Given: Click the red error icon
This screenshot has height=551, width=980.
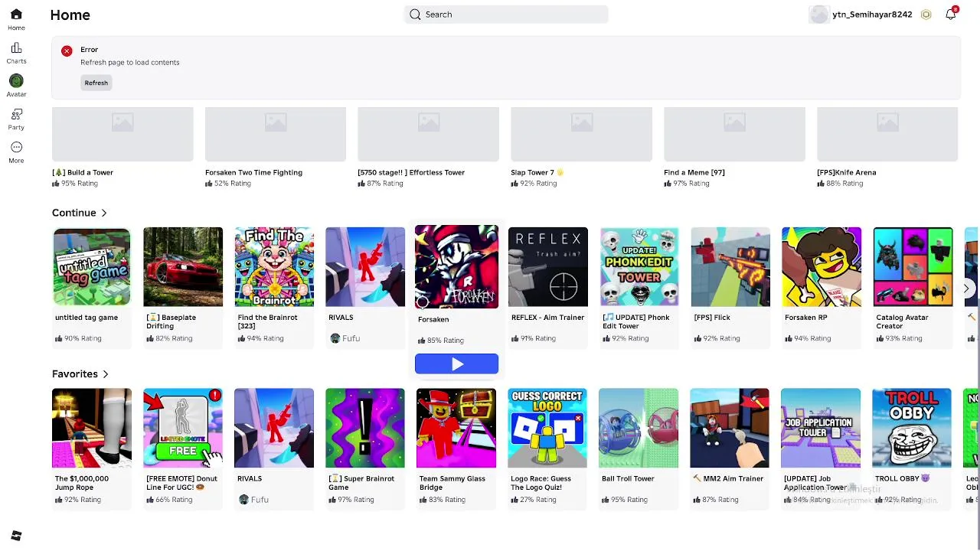Looking at the screenshot, I should click(67, 51).
